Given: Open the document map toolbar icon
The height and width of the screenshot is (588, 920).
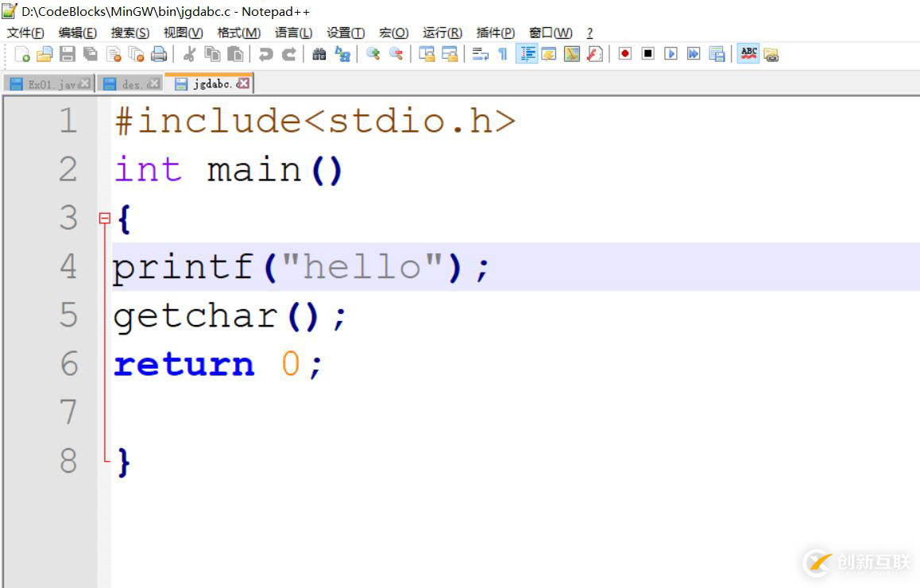Looking at the screenshot, I should [571, 55].
